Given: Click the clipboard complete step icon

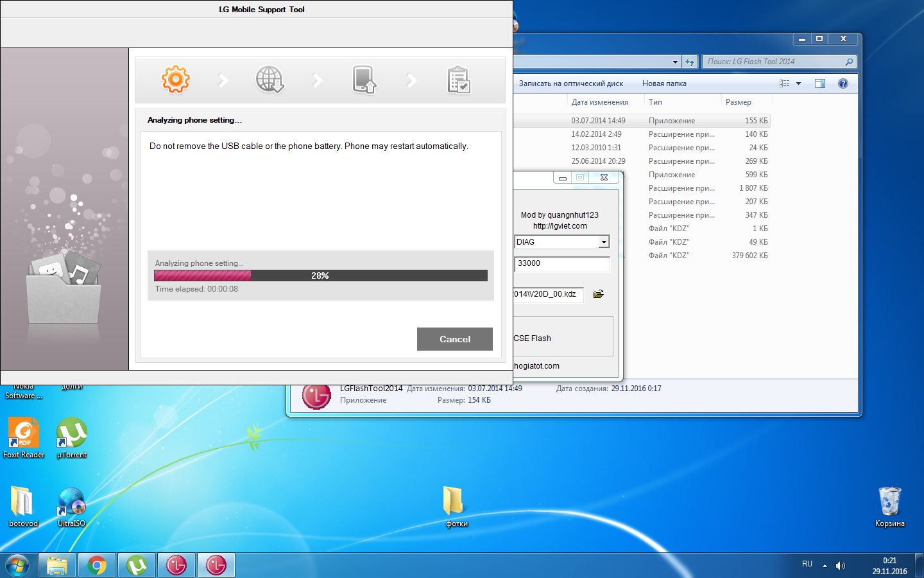Looking at the screenshot, I should coord(458,80).
